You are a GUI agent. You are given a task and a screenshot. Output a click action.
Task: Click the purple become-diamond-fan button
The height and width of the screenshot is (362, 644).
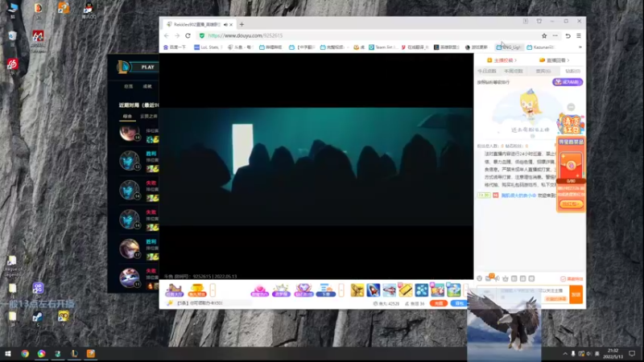click(x=568, y=82)
